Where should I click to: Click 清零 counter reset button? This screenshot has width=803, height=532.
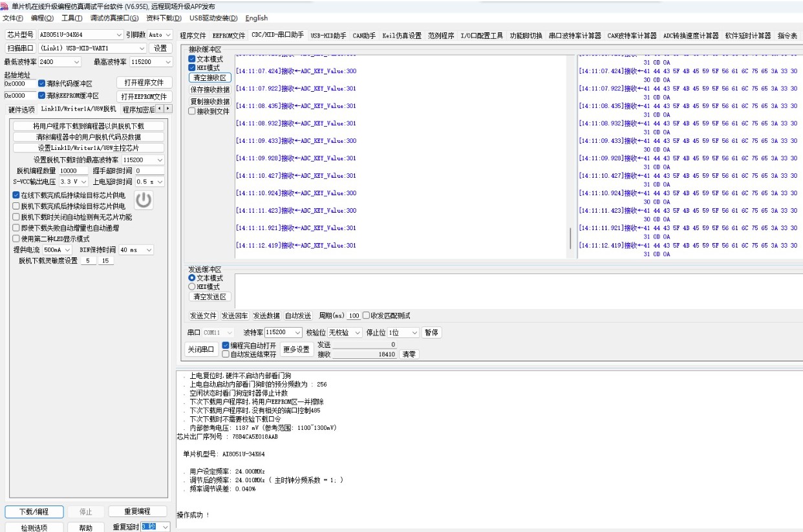409,354
